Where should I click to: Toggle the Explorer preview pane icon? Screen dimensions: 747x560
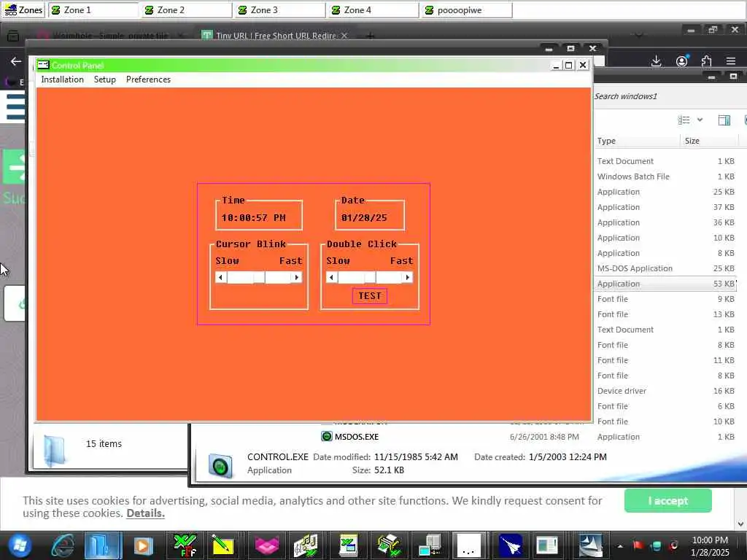pyautogui.click(x=724, y=120)
